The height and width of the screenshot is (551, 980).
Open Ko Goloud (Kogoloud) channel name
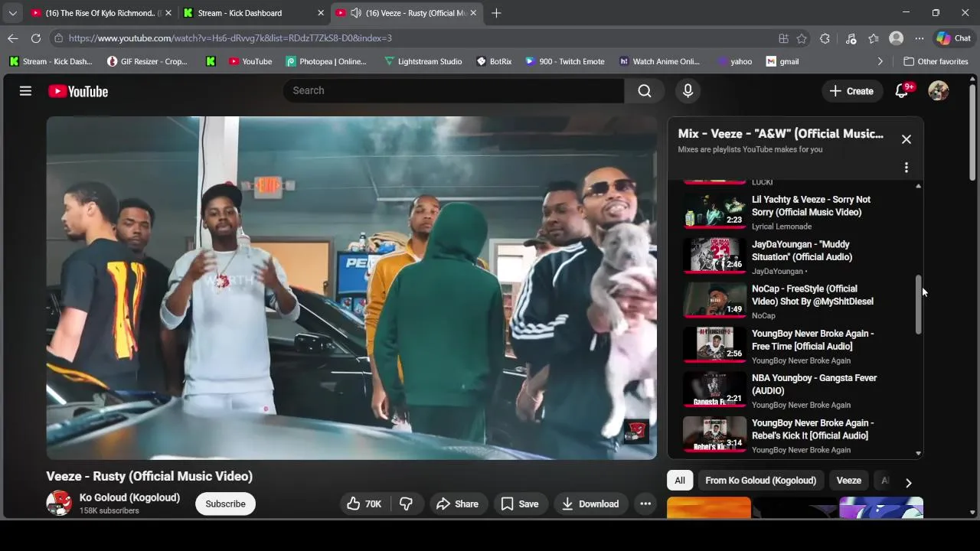pos(129,497)
